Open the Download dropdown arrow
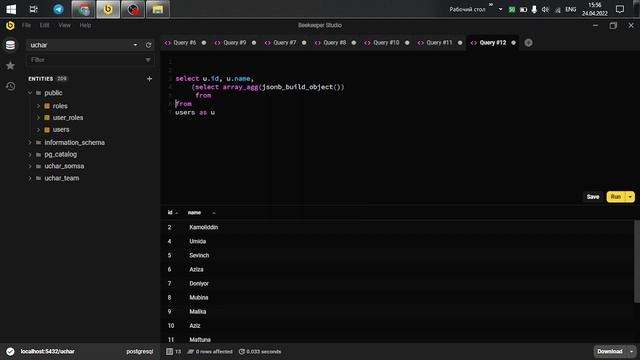Image resolution: width=640 pixels, height=360 pixels. (631, 351)
